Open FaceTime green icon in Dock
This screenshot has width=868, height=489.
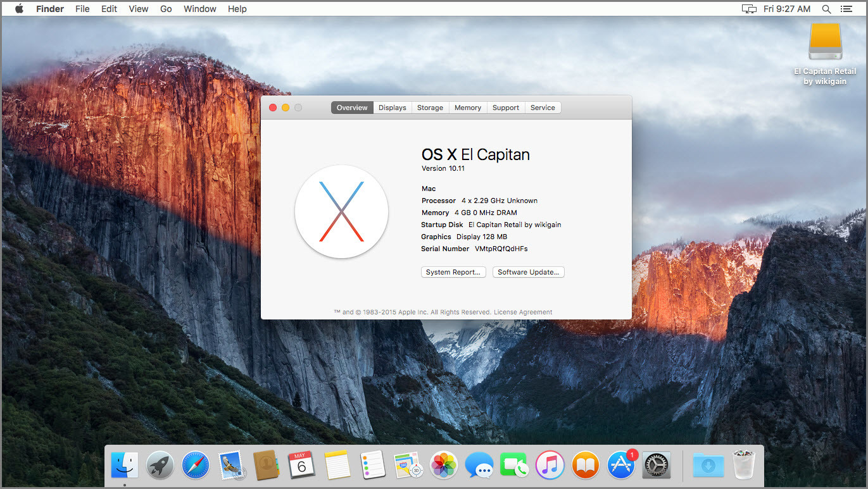tap(515, 466)
